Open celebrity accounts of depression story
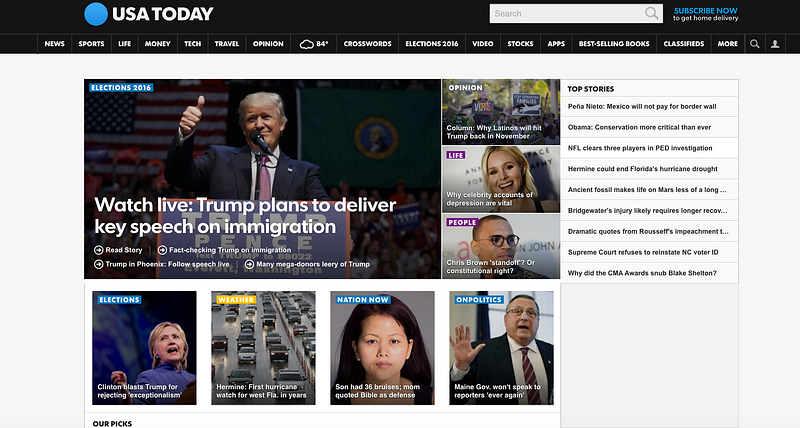The image size is (800, 428). 501,179
